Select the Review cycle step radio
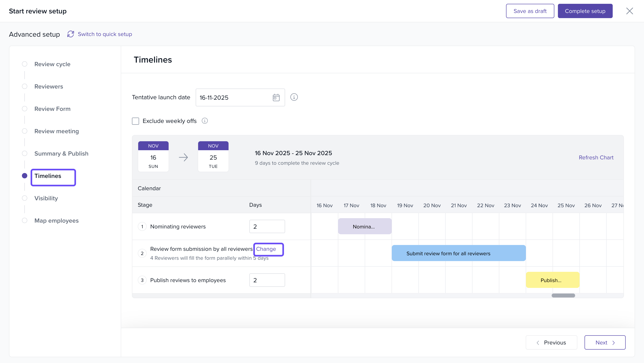This screenshot has height=363, width=644. click(25, 64)
